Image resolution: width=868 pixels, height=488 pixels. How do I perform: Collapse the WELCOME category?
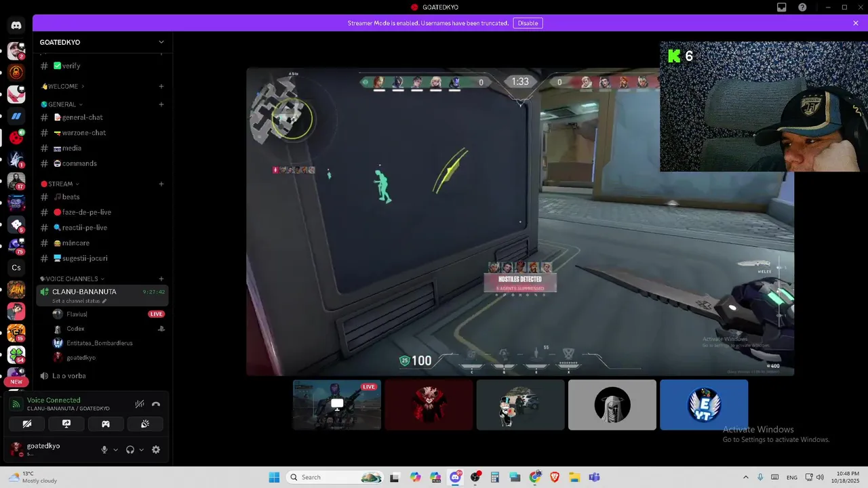63,86
